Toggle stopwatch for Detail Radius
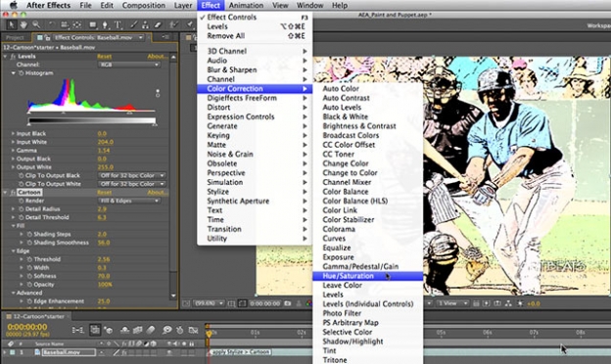Image resolution: width=611 pixels, height=364 pixels. (22, 209)
